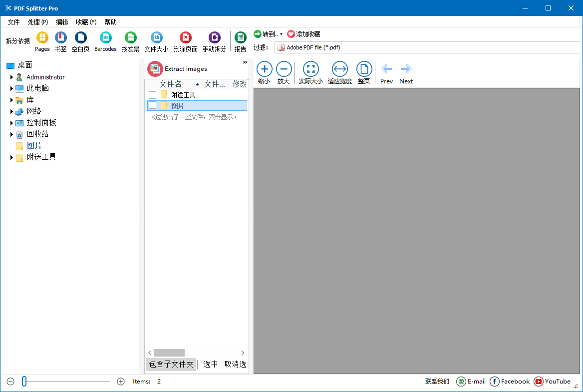Click 联系我们 contact us text
The image size is (583, 392).
(437, 382)
